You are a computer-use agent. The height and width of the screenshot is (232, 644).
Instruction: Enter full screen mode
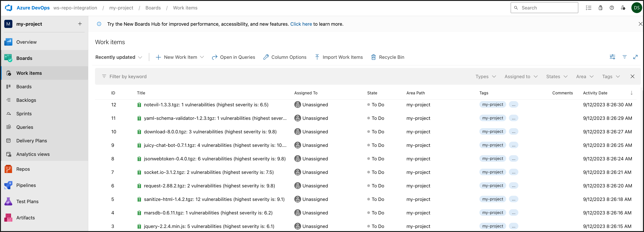click(x=635, y=57)
